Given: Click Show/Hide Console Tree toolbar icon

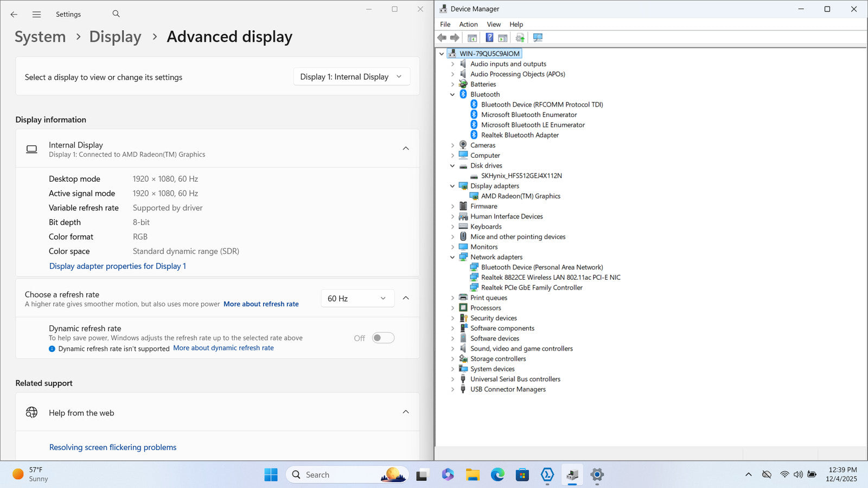Looking at the screenshot, I should pos(472,38).
